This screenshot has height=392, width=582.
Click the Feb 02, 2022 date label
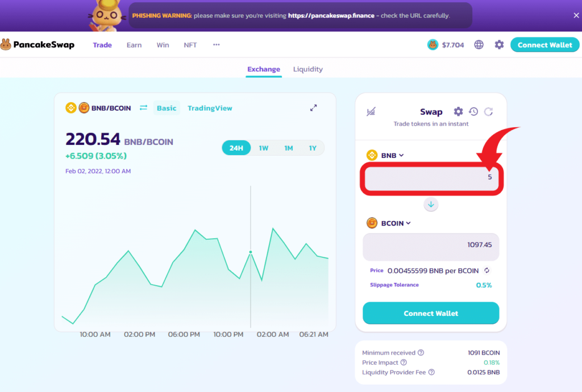[x=98, y=171]
